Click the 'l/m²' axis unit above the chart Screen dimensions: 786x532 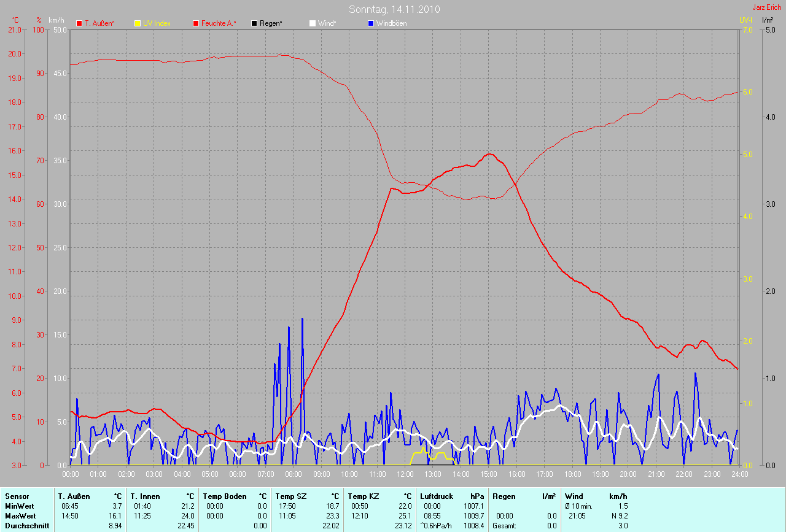click(x=768, y=20)
